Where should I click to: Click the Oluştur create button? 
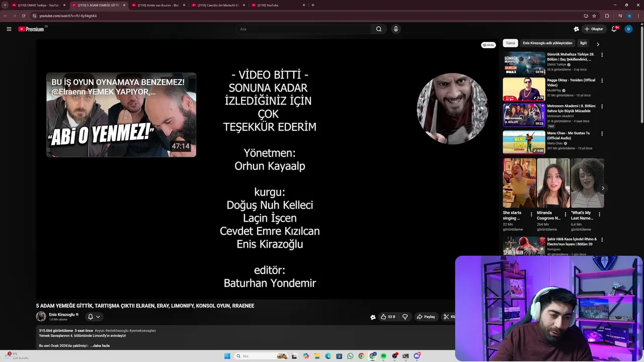(594, 29)
